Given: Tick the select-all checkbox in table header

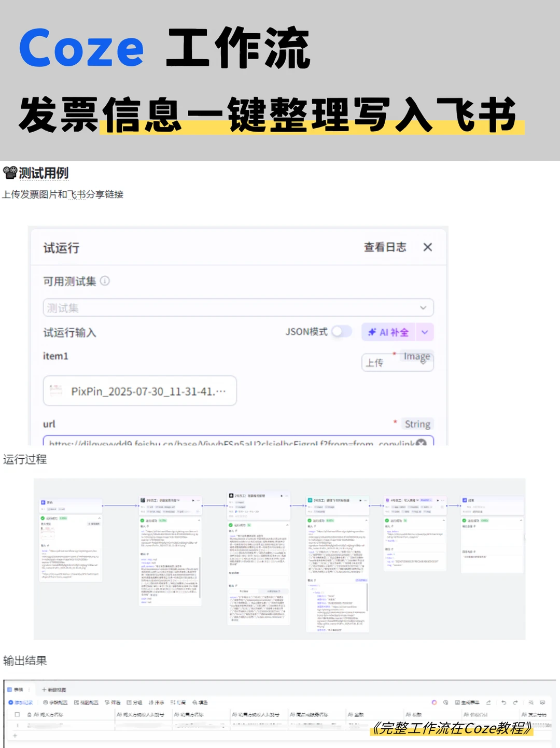Looking at the screenshot, I should point(17,714).
